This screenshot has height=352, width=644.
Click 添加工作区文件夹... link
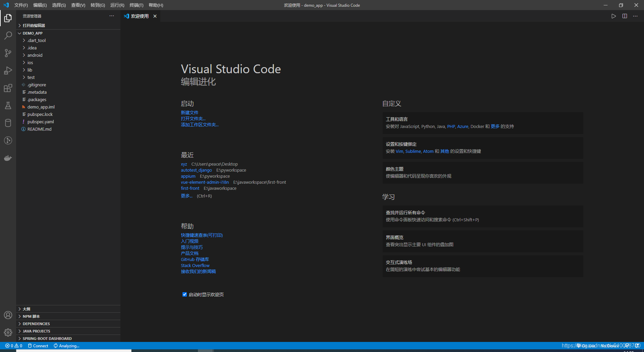pyautogui.click(x=200, y=125)
